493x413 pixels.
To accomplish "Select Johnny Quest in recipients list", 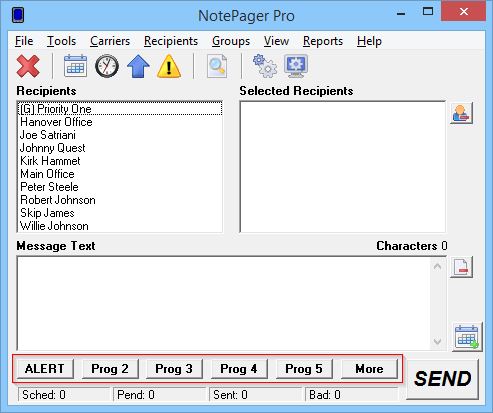I will pyautogui.click(x=119, y=148).
